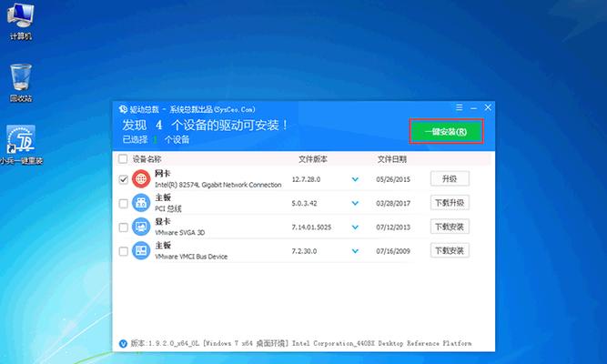Image resolution: width=607 pixels, height=364 pixels.
Task: Click the version 12.7.28.0 value
Action: pos(306,179)
